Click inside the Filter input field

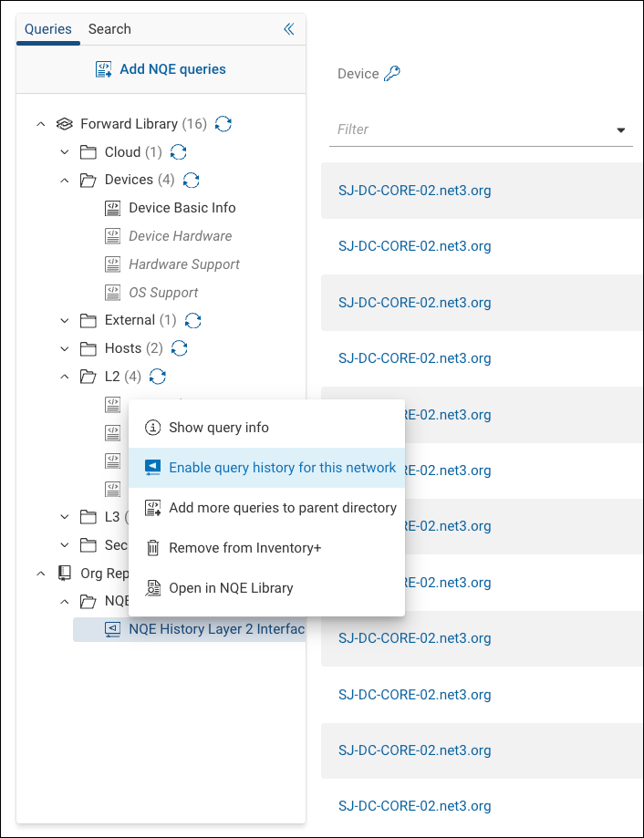456,129
